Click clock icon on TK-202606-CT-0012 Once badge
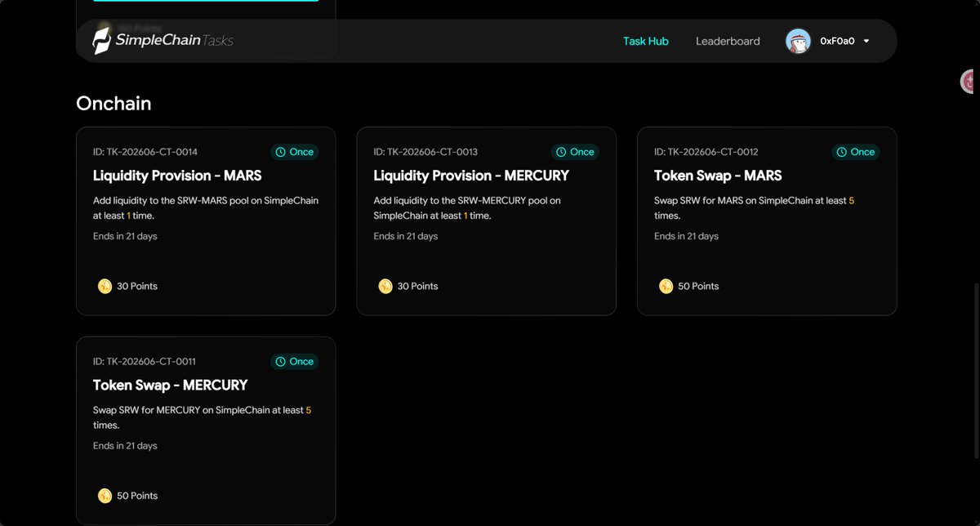The height and width of the screenshot is (526, 980). (x=842, y=152)
